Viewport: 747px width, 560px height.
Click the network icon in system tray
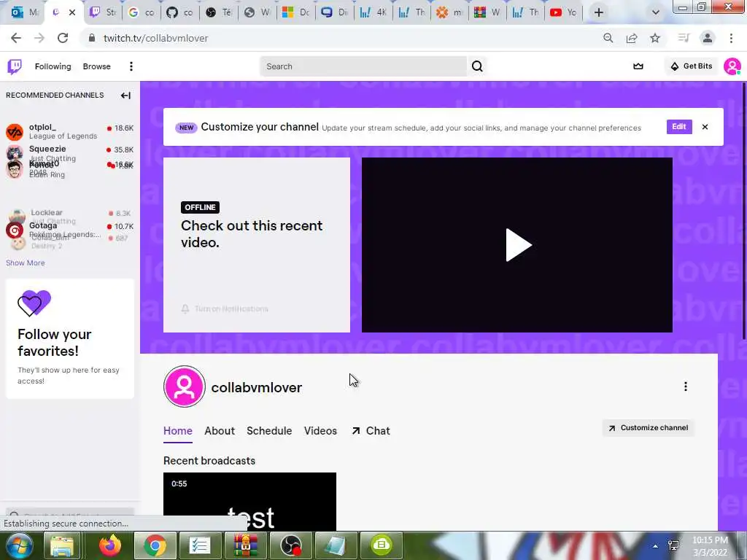[x=673, y=546]
